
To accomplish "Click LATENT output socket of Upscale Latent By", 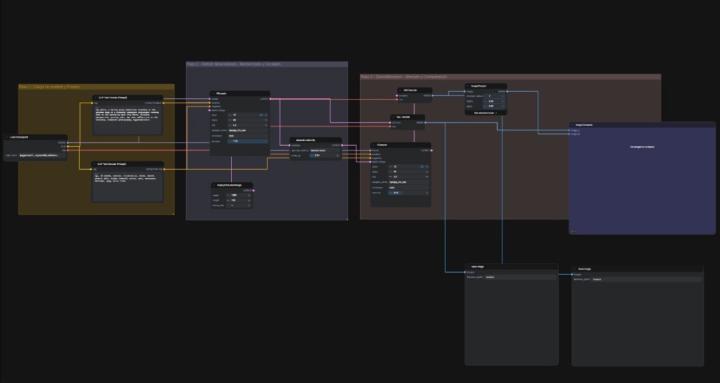I will pos(341,145).
